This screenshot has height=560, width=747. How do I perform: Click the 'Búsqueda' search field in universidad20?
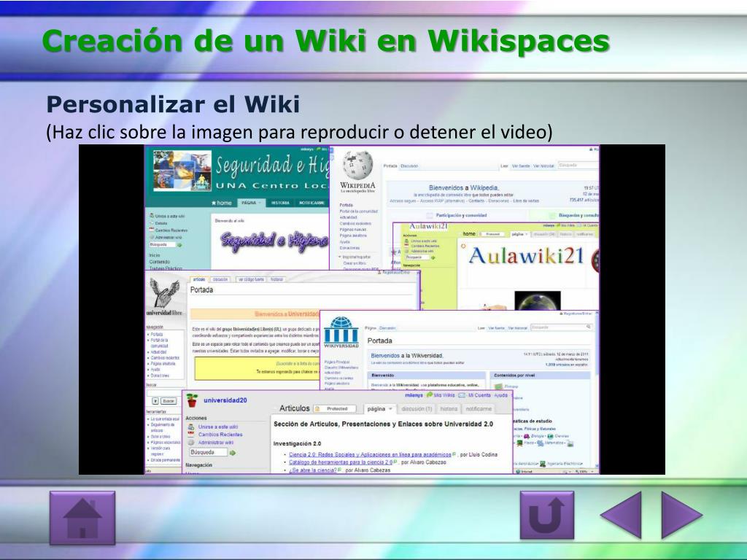208,453
